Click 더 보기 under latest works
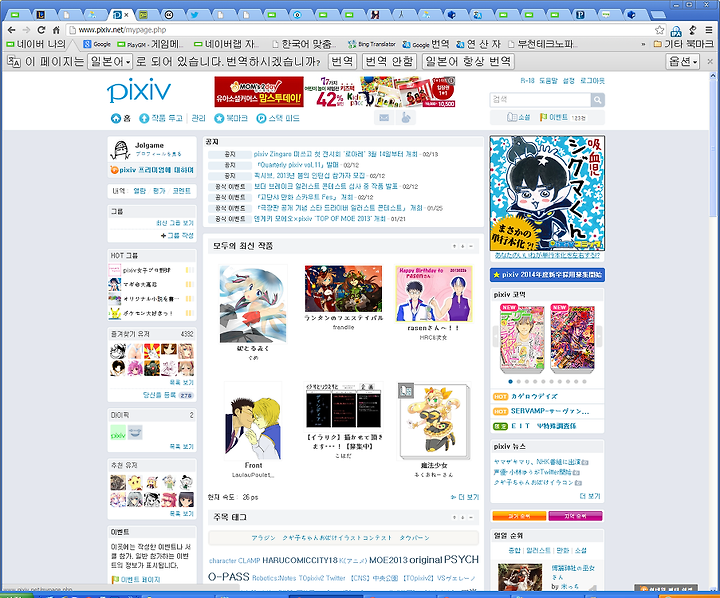Screen dimensions: 720x598 [x=465, y=497]
